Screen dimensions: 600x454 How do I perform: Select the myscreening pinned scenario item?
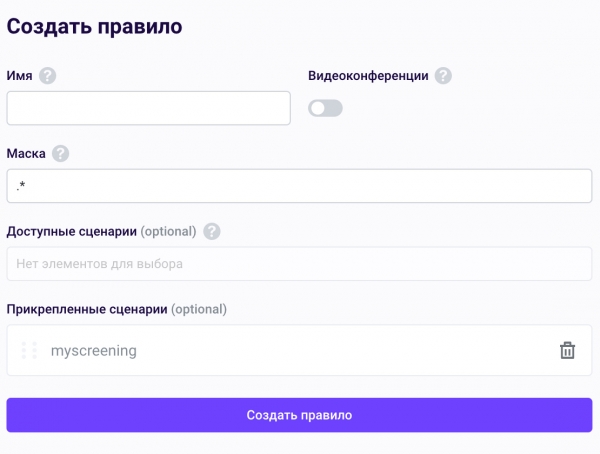(94, 351)
